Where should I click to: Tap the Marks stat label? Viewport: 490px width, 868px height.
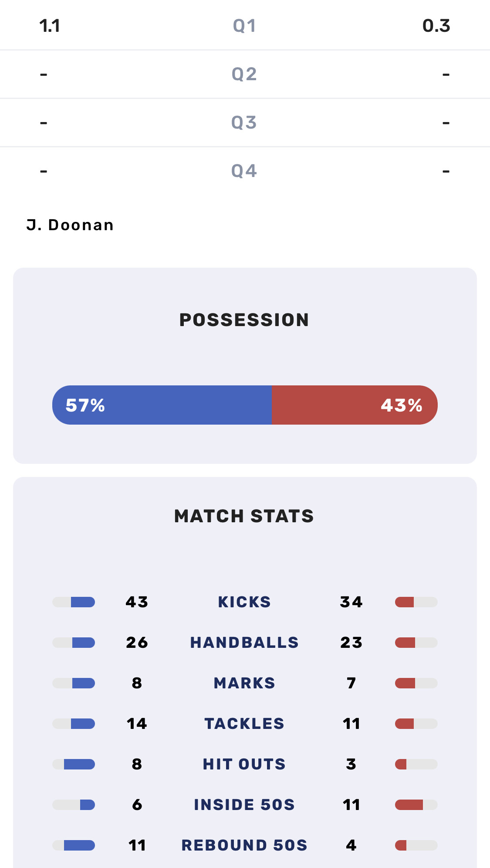[x=244, y=683]
